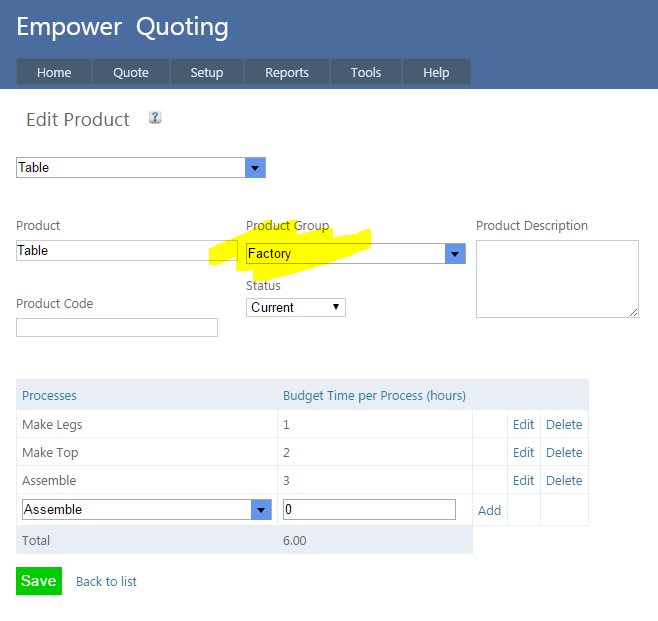This screenshot has height=621, width=658.
Task: Expand the Product Group Factory dropdown
Action: 455,254
